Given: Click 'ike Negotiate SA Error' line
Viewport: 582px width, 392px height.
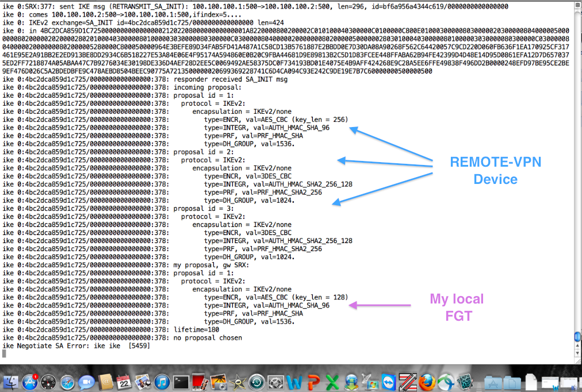Looking at the screenshot, I should point(76,346).
